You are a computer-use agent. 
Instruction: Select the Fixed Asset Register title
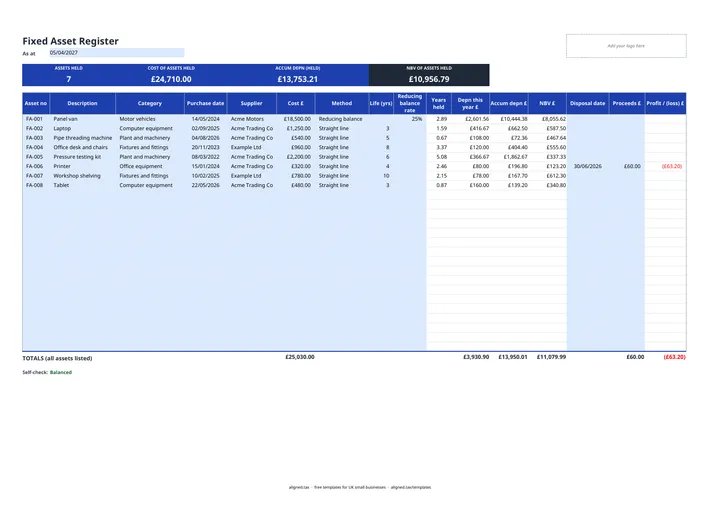pyautogui.click(x=70, y=41)
